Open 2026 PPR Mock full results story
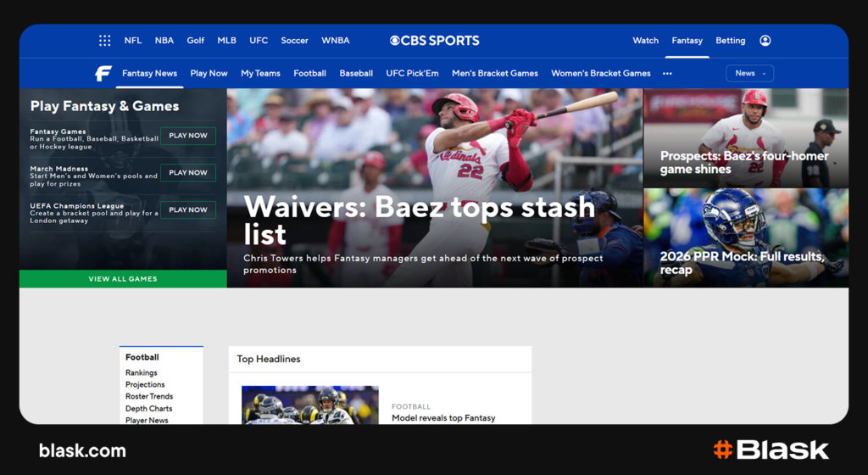The height and width of the screenshot is (475, 868). tap(742, 263)
